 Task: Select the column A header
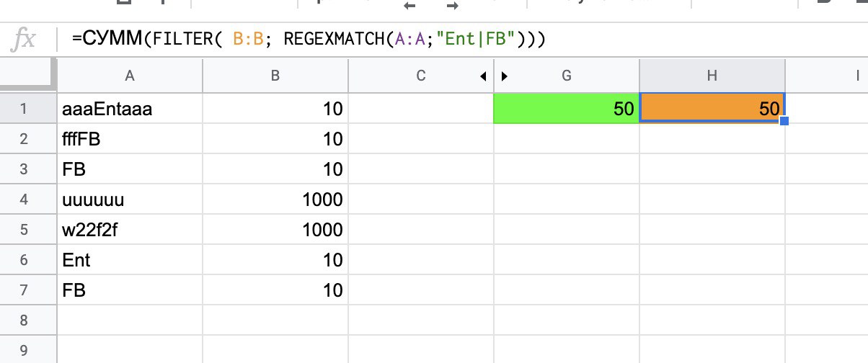130,76
